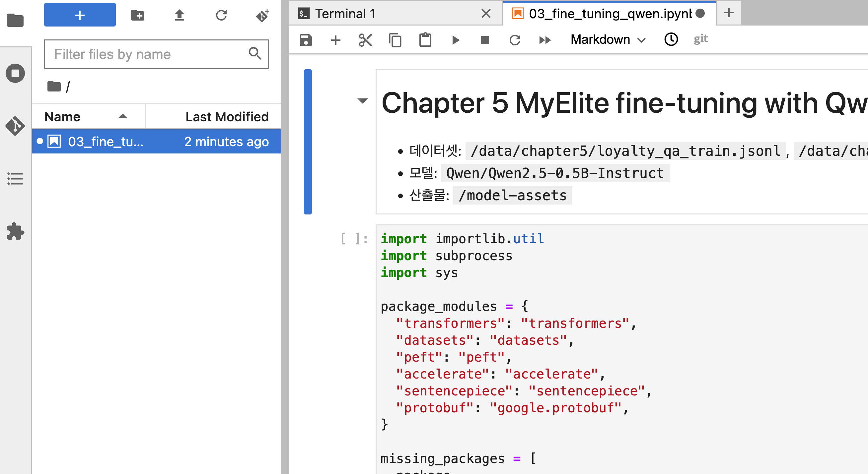Screen dimensions: 868x474
Task: Select the 03_fine_tu... notebook file
Action: [156, 142]
